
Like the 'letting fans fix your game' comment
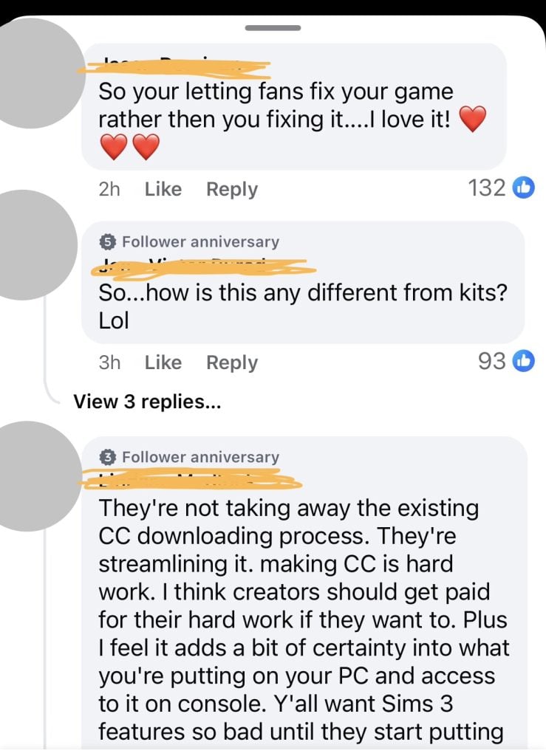pos(163,189)
